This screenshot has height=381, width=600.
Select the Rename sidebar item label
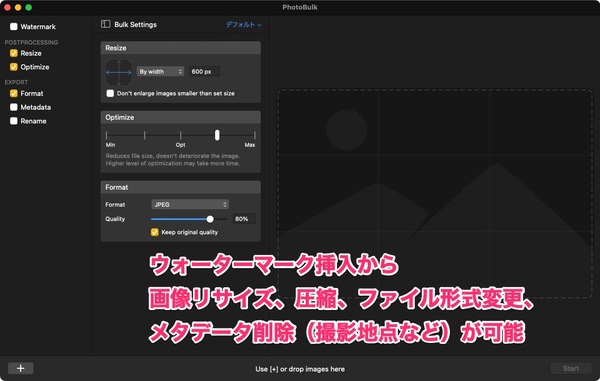pyautogui.click(x=33, y=121)
